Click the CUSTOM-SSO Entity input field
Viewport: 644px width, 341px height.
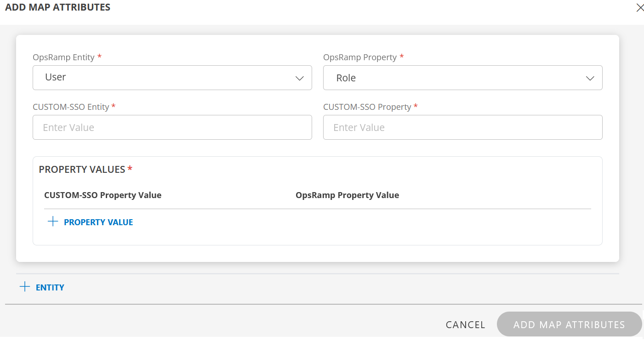[x=172, y=127]
